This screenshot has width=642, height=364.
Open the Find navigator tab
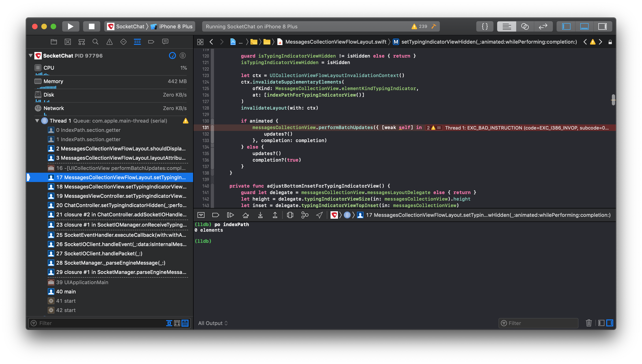95,42
